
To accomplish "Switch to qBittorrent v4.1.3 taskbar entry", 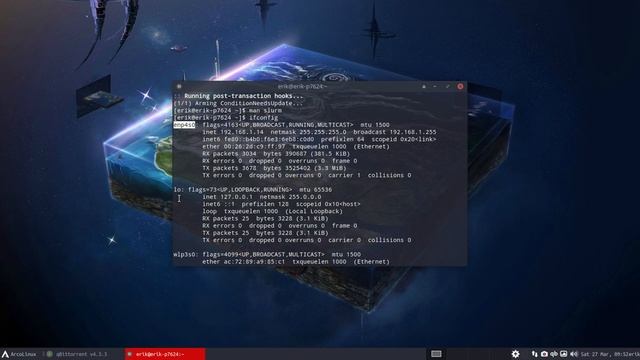I will [77, 354].
